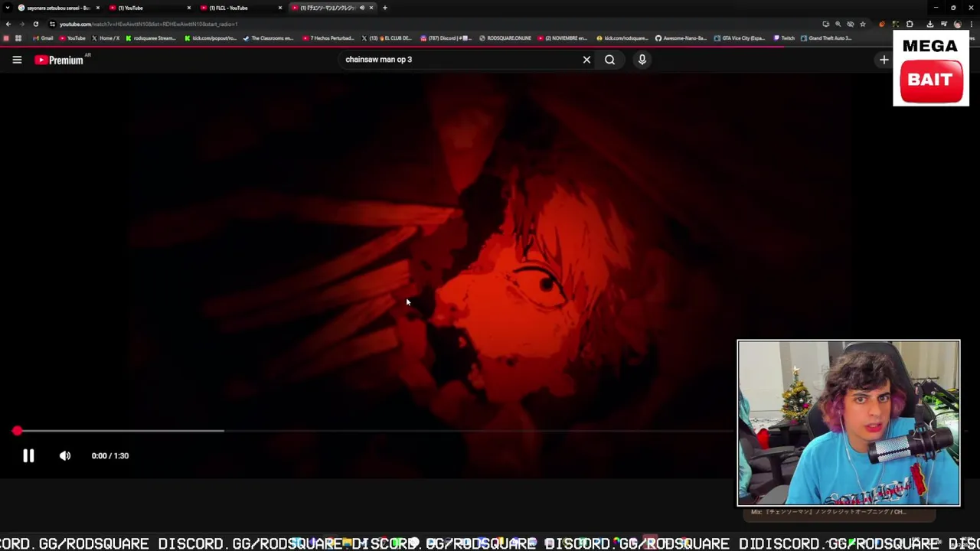Open the 'EL CLUB DE...' X bookmark
This screenshot has height=551, width=980.
(x=387, y=38)
